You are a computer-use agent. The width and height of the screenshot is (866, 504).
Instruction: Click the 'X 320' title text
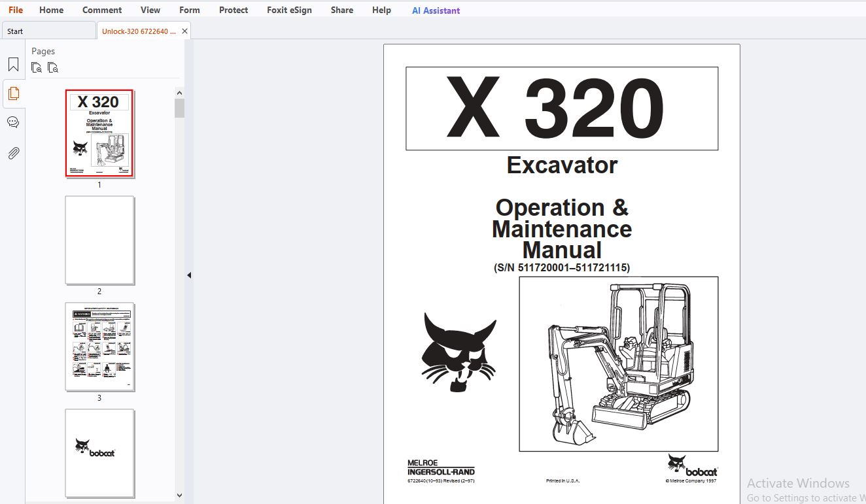[555, 108]
